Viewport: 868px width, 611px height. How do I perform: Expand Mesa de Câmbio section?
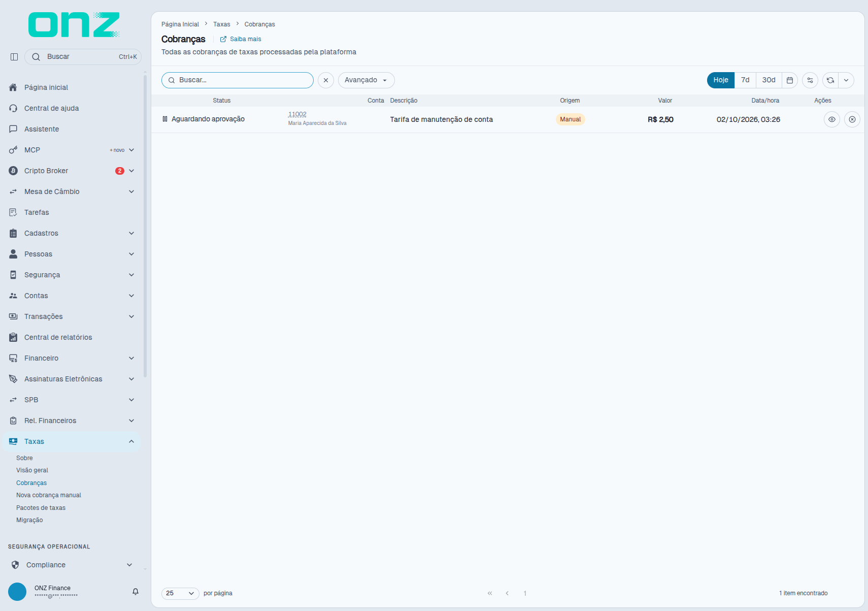coord(71,191)
